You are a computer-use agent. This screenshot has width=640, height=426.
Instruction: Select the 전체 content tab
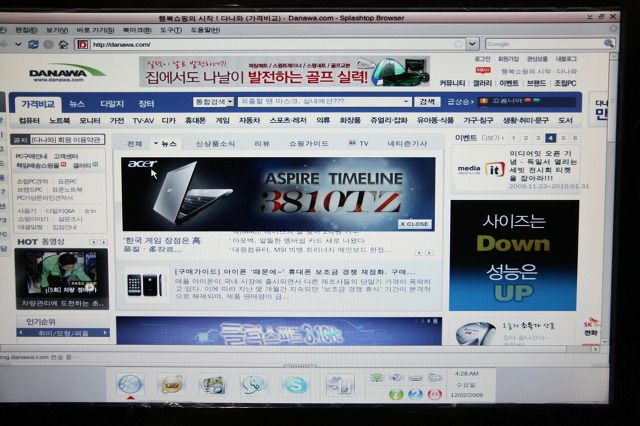[134, 144]
